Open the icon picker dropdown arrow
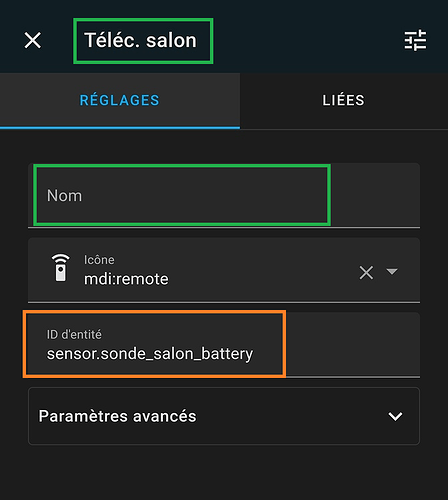This screenshot has height=500, width=448. 392,271
